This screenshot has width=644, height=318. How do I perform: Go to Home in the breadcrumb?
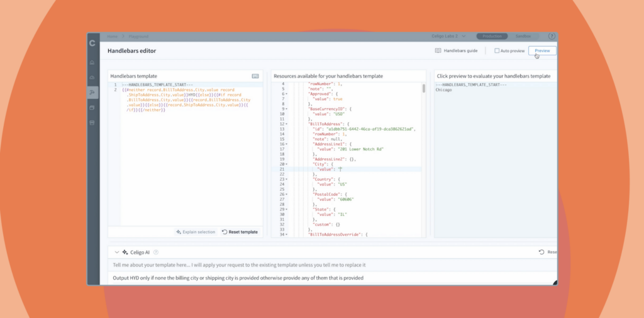113,37
